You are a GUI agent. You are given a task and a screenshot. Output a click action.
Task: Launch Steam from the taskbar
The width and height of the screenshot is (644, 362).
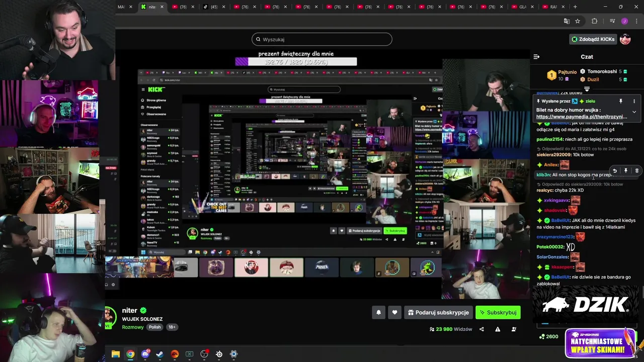click(x=160, y=354)
